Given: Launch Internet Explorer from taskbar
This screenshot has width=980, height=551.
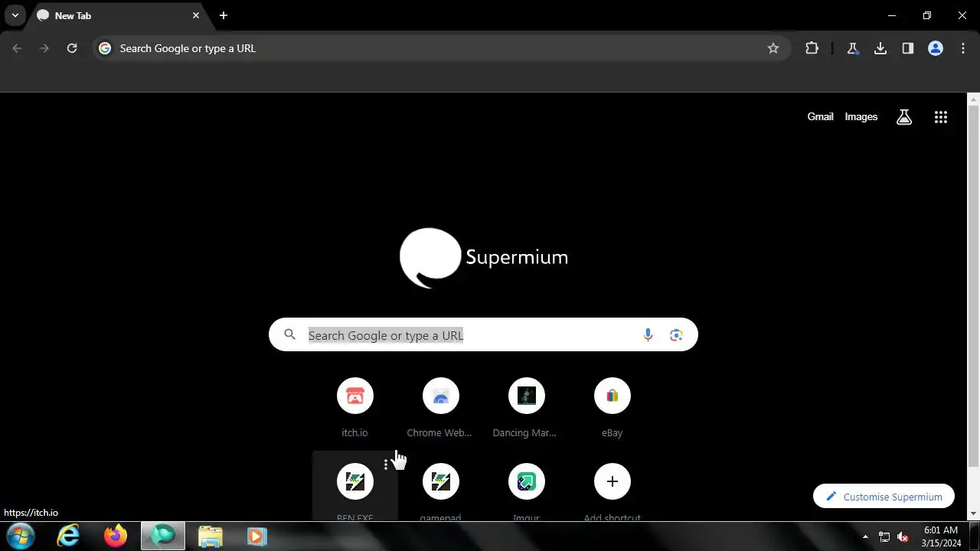Looking at the screenshot, I should 69,536.
